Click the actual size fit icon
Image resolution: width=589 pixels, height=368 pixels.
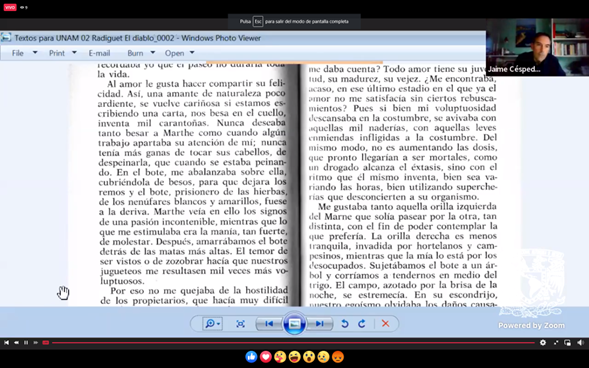pos(240,324)
